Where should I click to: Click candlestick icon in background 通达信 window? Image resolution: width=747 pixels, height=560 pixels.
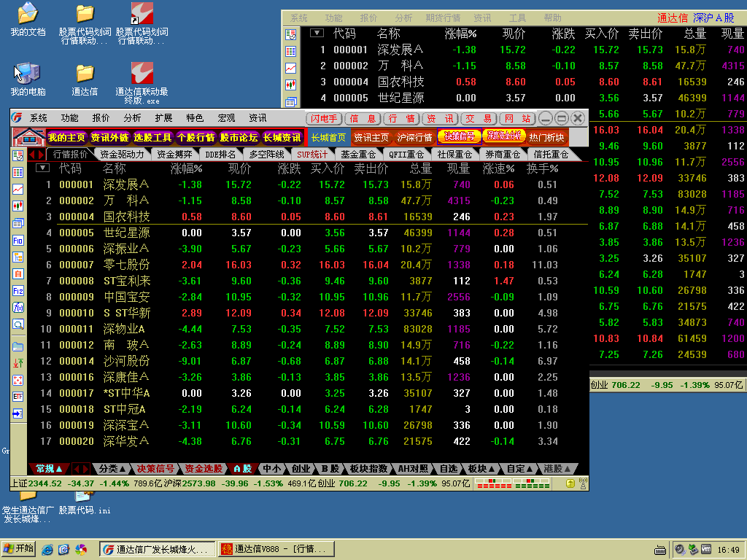tap(290, 85)
